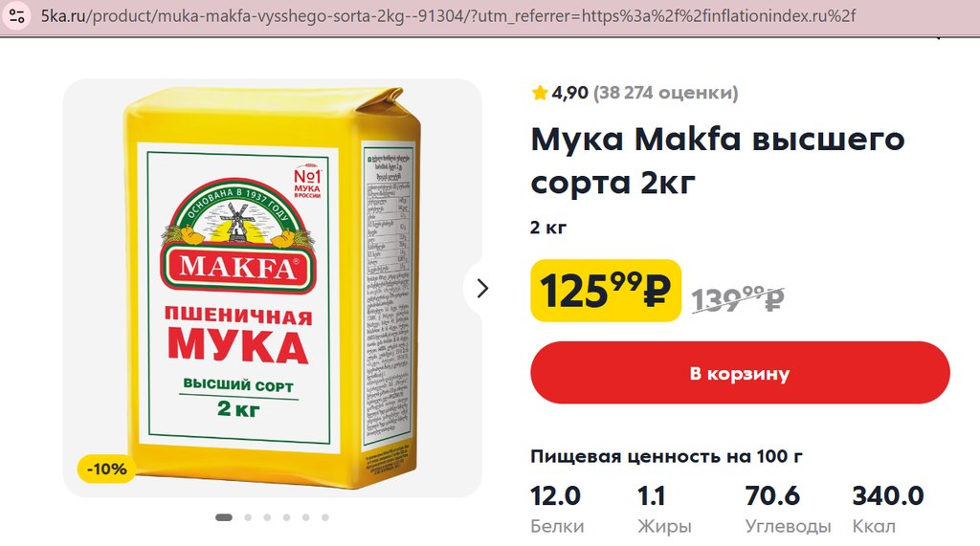Click the product title Мука Makfa высшего сорта

tap(718, 161)
